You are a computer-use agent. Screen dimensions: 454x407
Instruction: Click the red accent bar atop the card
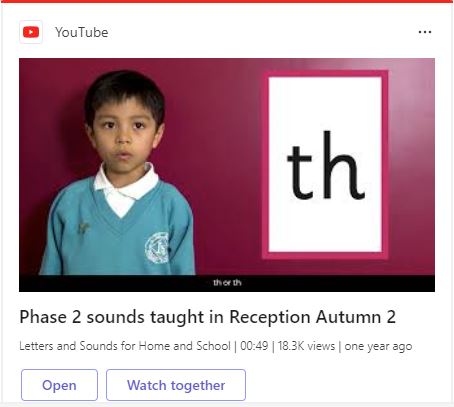click(227, 1)
